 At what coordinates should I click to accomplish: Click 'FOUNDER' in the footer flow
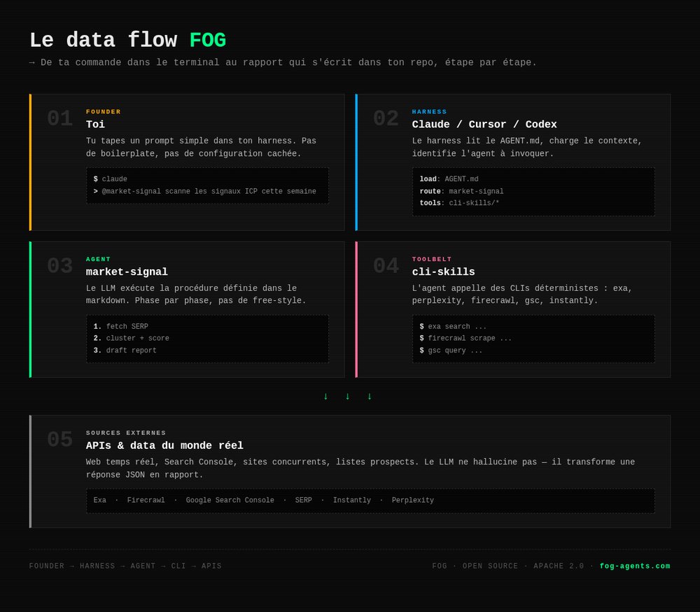[x=47, y=566]
